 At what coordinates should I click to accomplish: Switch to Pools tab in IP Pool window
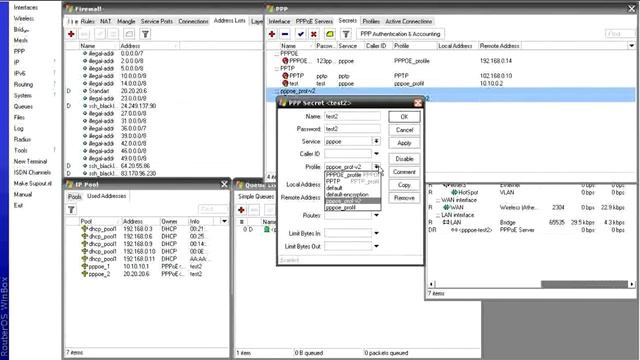pos(75,196)
